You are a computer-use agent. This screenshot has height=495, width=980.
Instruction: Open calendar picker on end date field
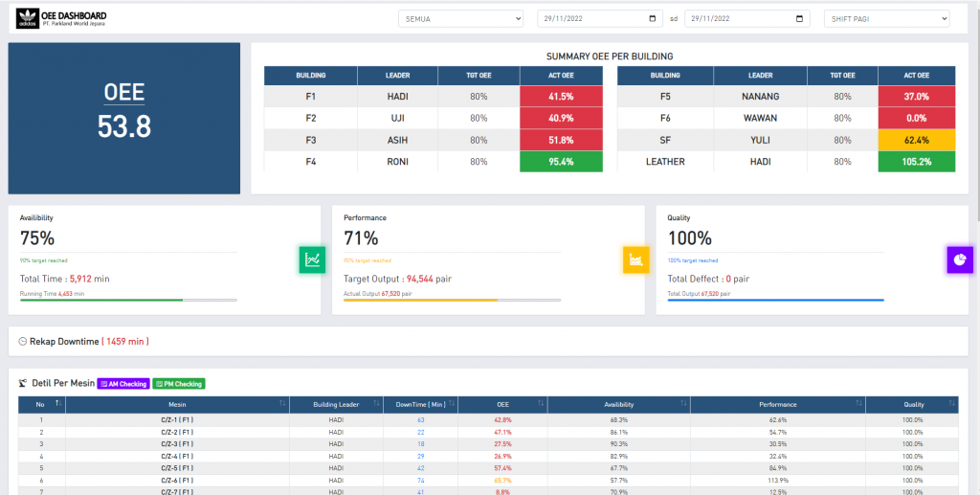coord(799,19)
